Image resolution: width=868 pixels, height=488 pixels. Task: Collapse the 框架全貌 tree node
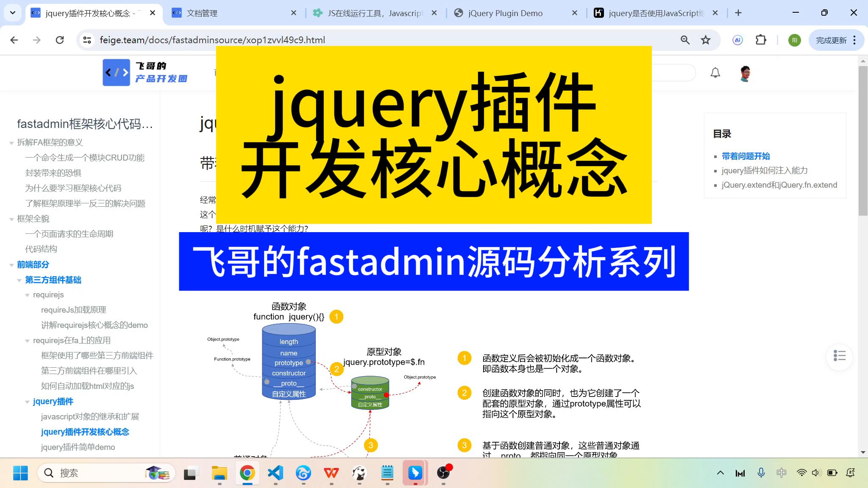pos(11,219)
